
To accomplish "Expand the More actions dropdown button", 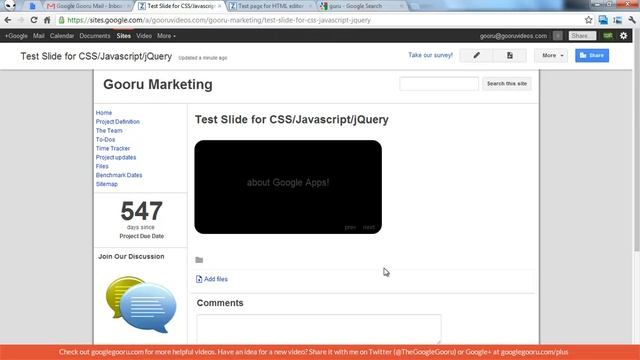I will tap(551, 55).
